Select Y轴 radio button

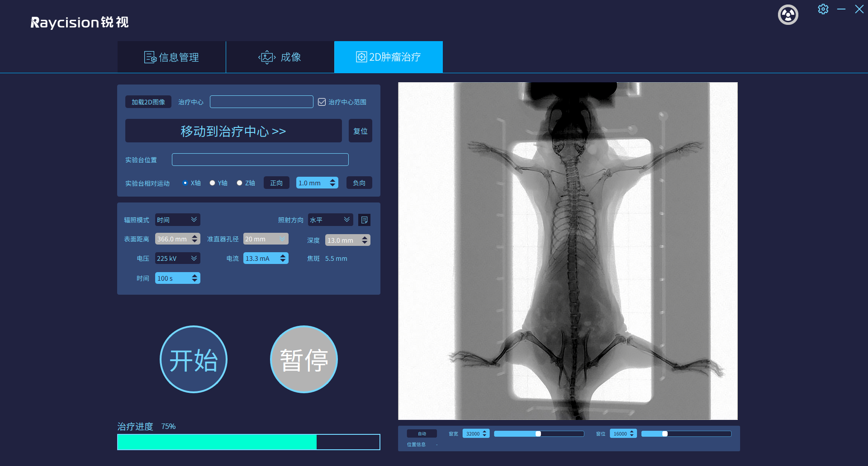(212, 183)
